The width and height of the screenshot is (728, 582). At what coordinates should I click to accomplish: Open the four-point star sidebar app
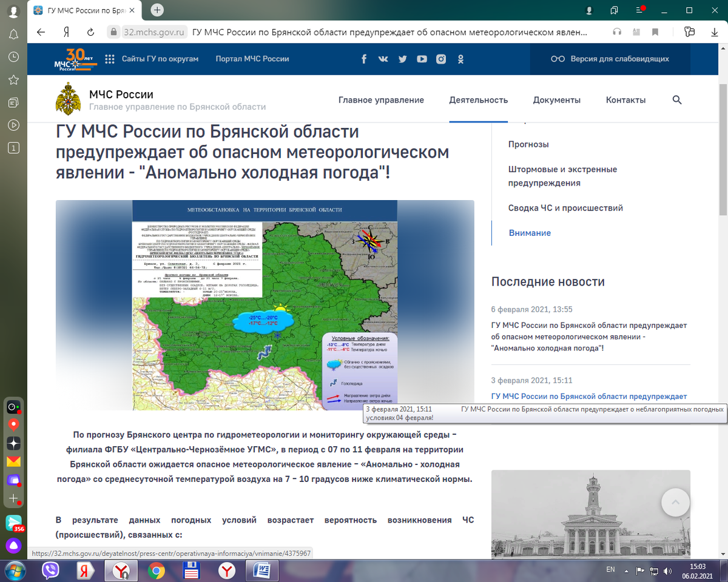(13, 443)
